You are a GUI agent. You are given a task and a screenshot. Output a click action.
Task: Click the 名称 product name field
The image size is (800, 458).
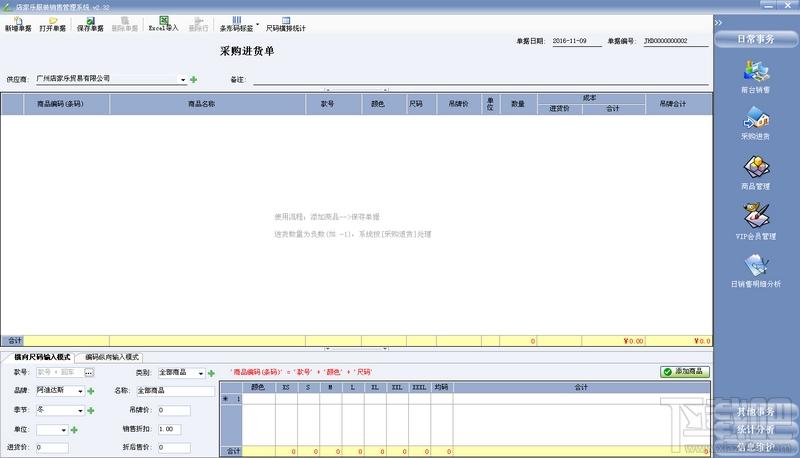tap(176, 391)
